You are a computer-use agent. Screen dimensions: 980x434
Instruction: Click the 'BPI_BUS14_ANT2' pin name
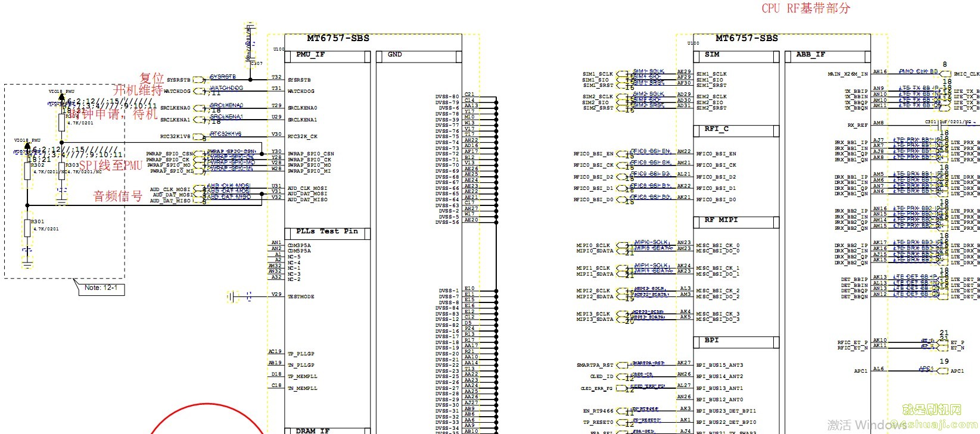point(720,376)
